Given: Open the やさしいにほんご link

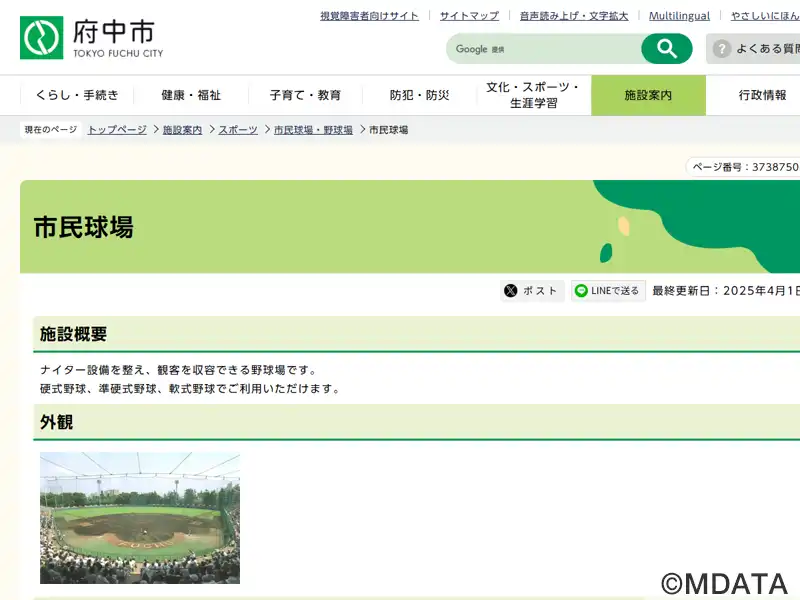Looking at the screenshot, I should point(765,16).
